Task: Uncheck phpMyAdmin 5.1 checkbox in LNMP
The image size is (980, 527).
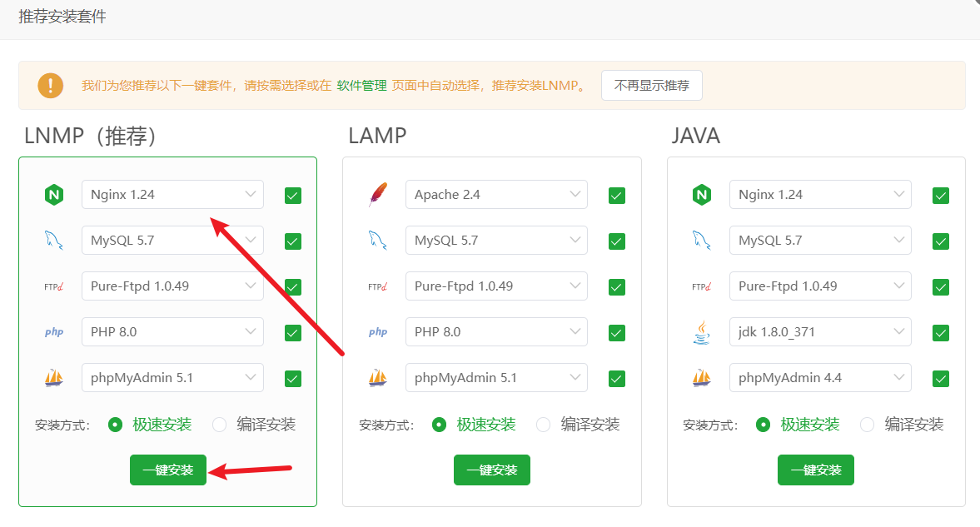Action: tap(292, 379)
